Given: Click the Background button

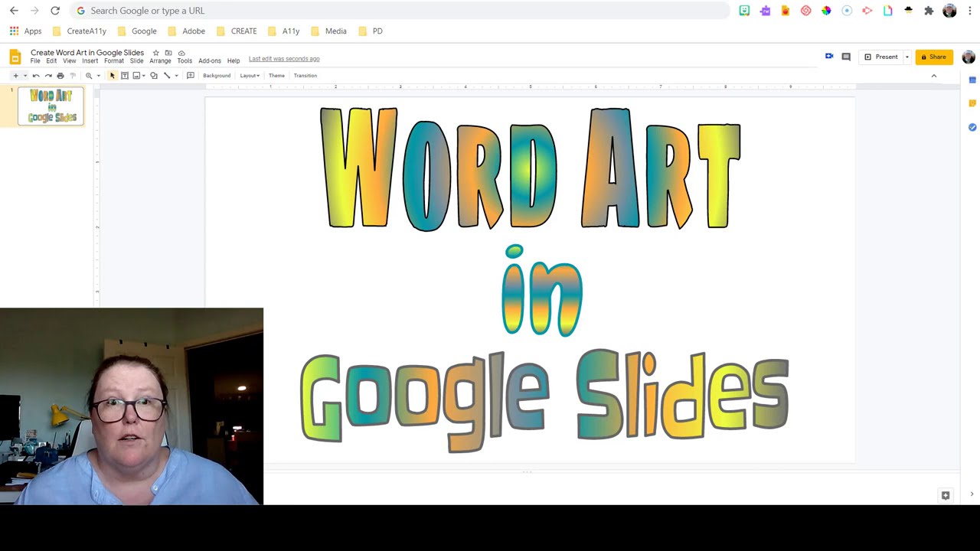Looking at the screenshot, I should coord(217,76).
